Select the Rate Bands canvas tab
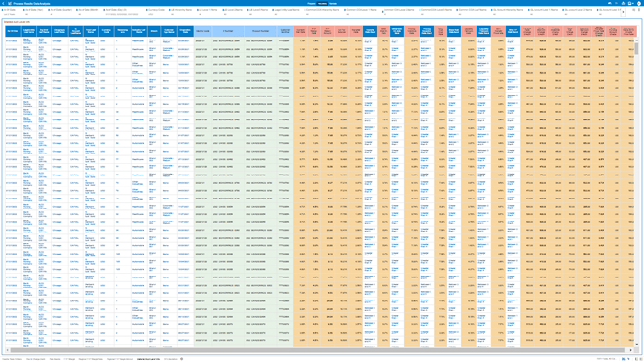The width and height of the screenshot is (644, 362). (54, 359)
